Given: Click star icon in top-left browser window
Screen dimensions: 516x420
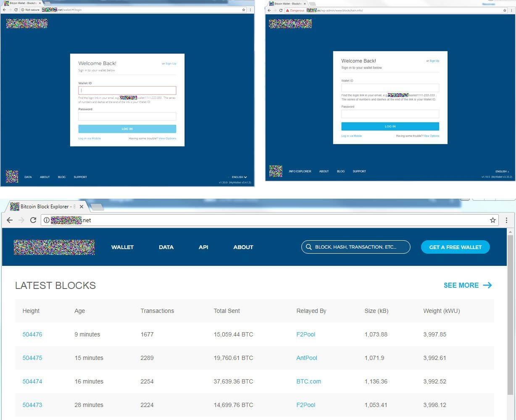Looking at the screenshot, I should (x=244, y=10).
